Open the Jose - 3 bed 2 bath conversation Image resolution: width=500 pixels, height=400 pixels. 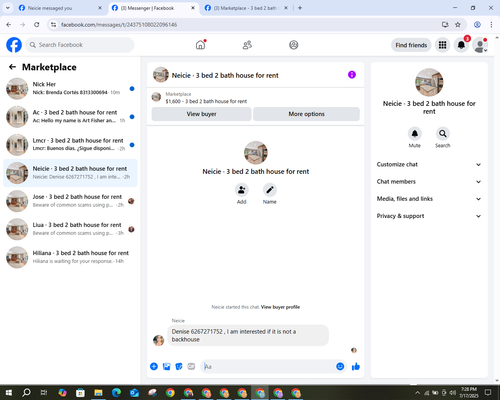pyautogui.click(x=70, y=201)
